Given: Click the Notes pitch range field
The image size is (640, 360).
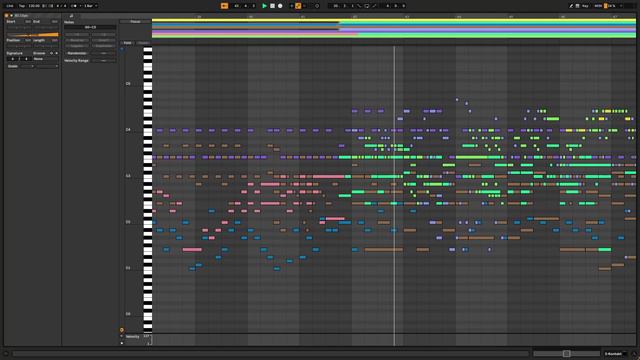Looking at the screenshot, I should 90,27.
